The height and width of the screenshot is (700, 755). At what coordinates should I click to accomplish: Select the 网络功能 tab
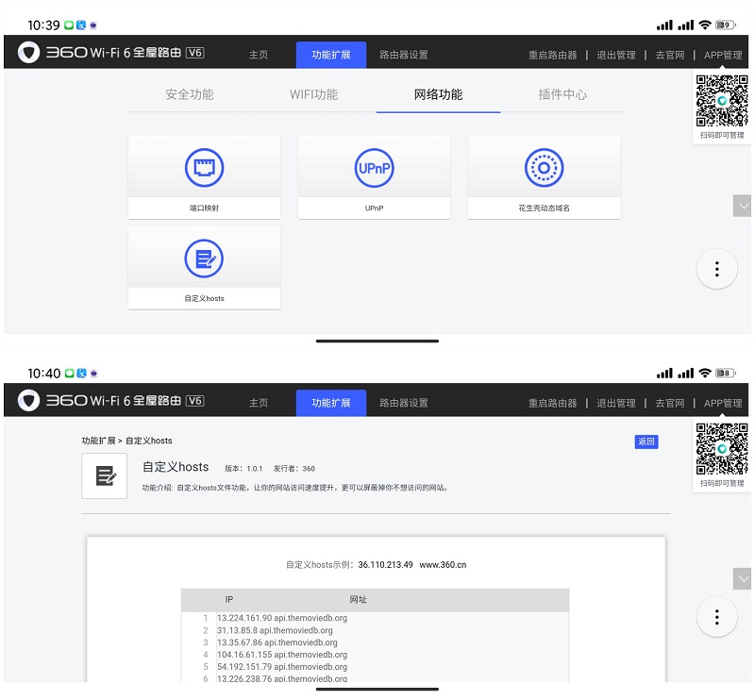438,94
